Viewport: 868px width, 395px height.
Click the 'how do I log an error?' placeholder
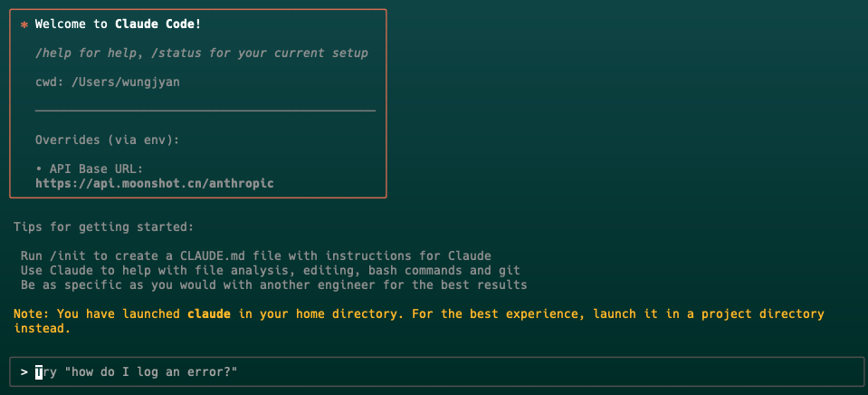151,371
